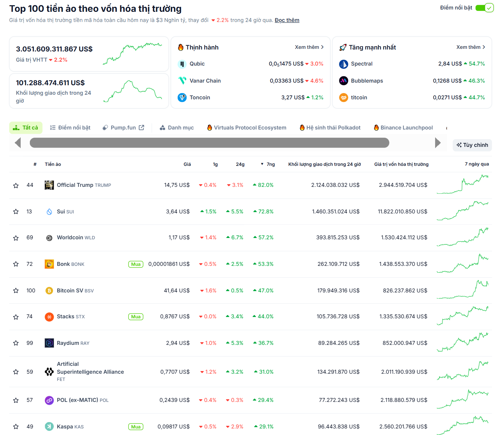
Task: Add Sui to watchlist star
Action: [16, 211]
